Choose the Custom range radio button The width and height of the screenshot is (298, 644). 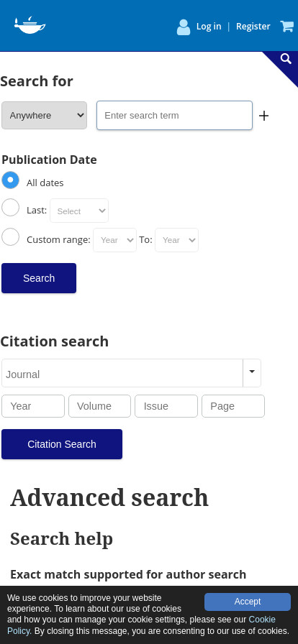(10, 237)
